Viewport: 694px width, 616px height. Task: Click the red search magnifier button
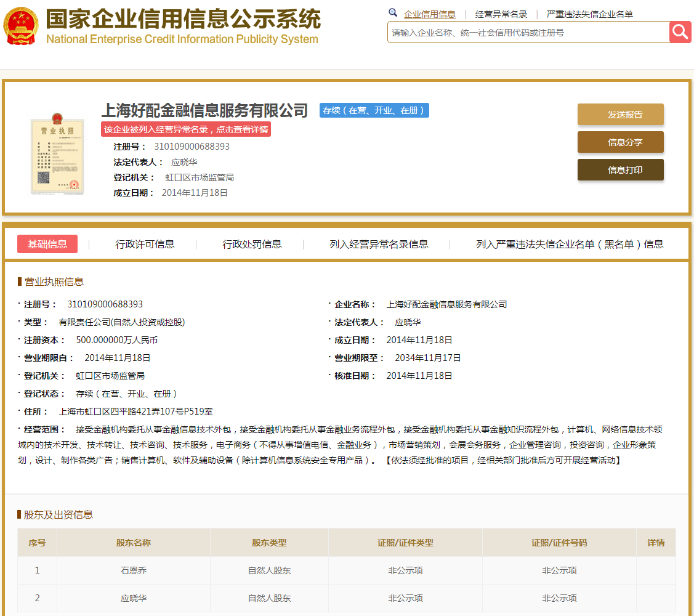(680, 32)
